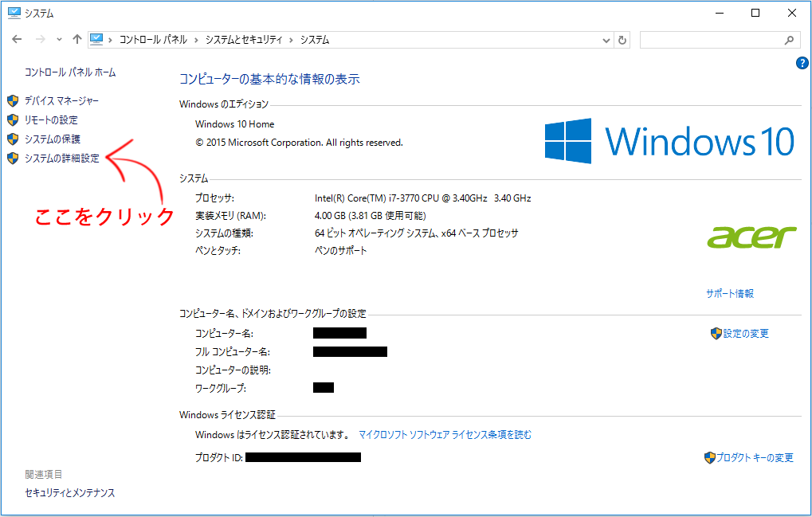Open help with the blue question mark

pos(802,63)
